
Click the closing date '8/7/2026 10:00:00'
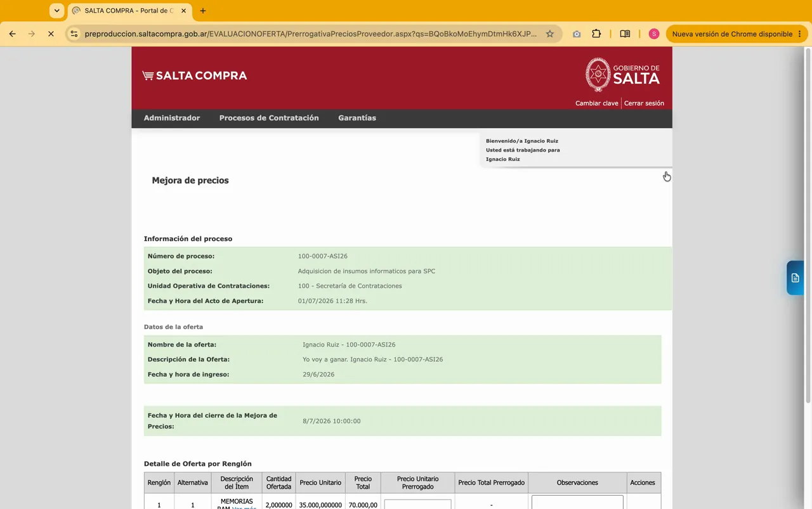(x=332, y=421)
